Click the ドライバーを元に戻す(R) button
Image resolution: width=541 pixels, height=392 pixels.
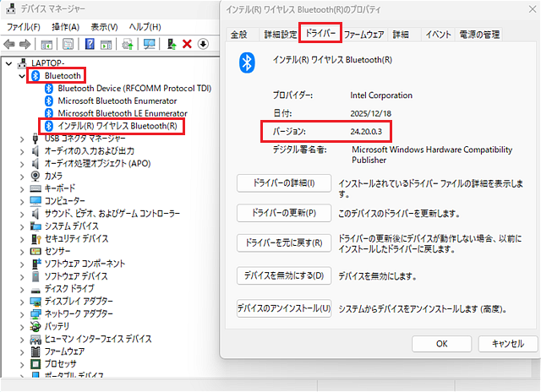(x=284, y=243)
